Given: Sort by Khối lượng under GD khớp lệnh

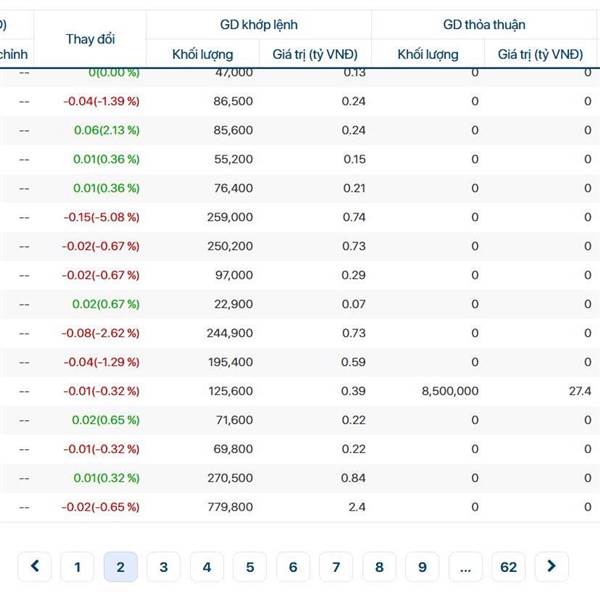Looking at the screenshot, I should 202,54.
